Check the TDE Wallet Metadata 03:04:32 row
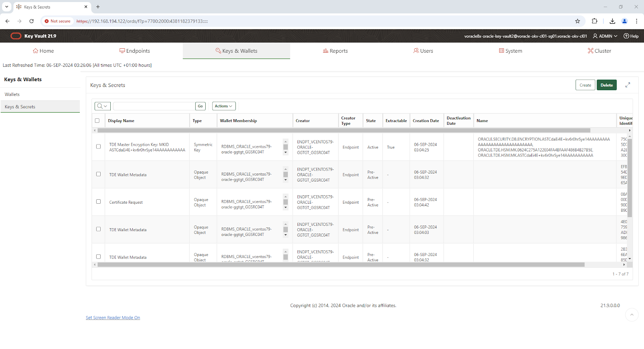The image size is (644, 349). coord(98,174)
